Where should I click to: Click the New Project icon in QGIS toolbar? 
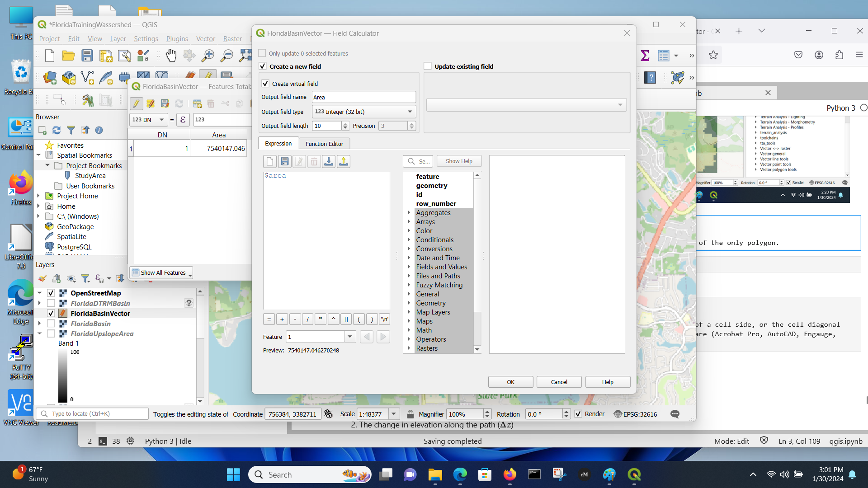(50, 56)
